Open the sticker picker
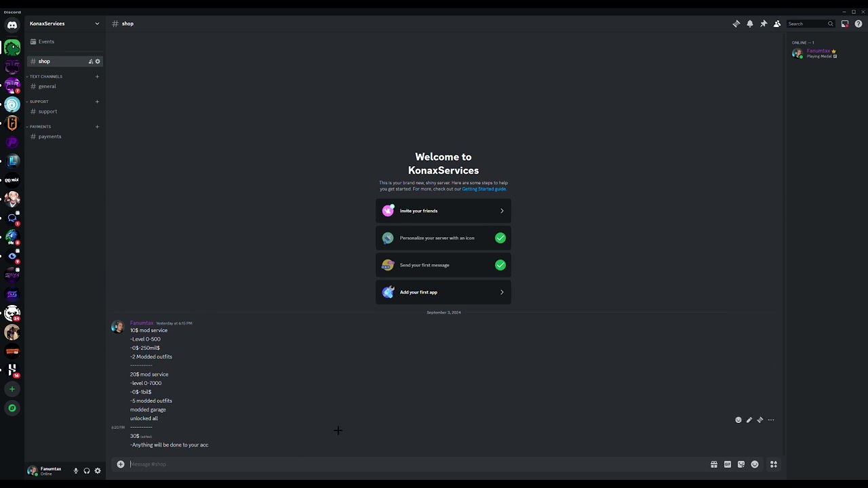The height and width of the screenshot is (488, 868). click(x=741, y=464)
